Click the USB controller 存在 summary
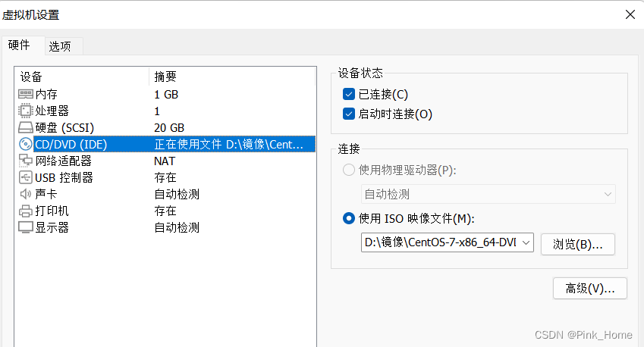The image size is (644, 347). point(165,177)
